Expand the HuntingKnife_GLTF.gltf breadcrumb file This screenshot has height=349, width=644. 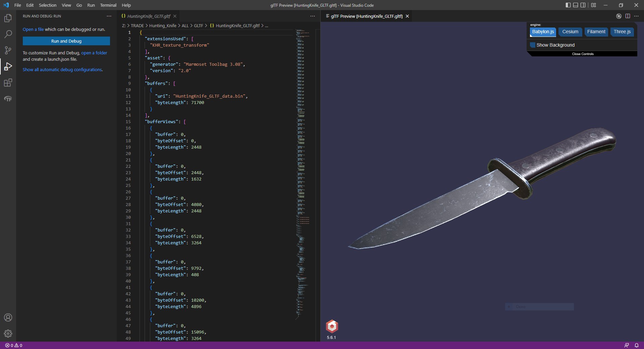(x=235, y=26)
